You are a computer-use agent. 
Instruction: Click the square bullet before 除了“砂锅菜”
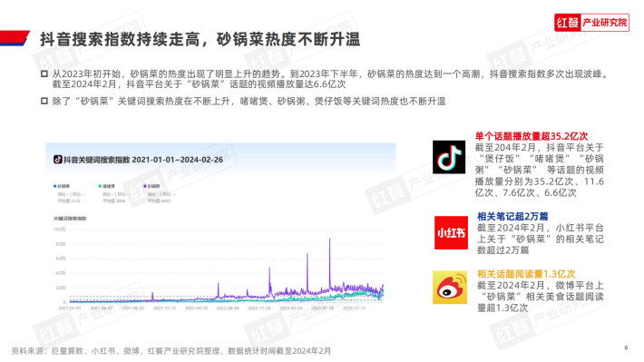click(x=44, y=101)
